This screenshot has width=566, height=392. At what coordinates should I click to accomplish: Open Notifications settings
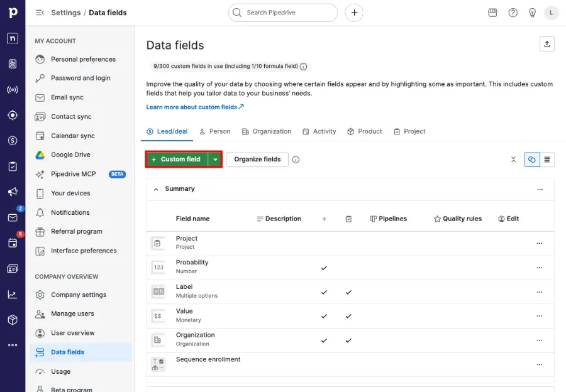[x=80, y=212]
